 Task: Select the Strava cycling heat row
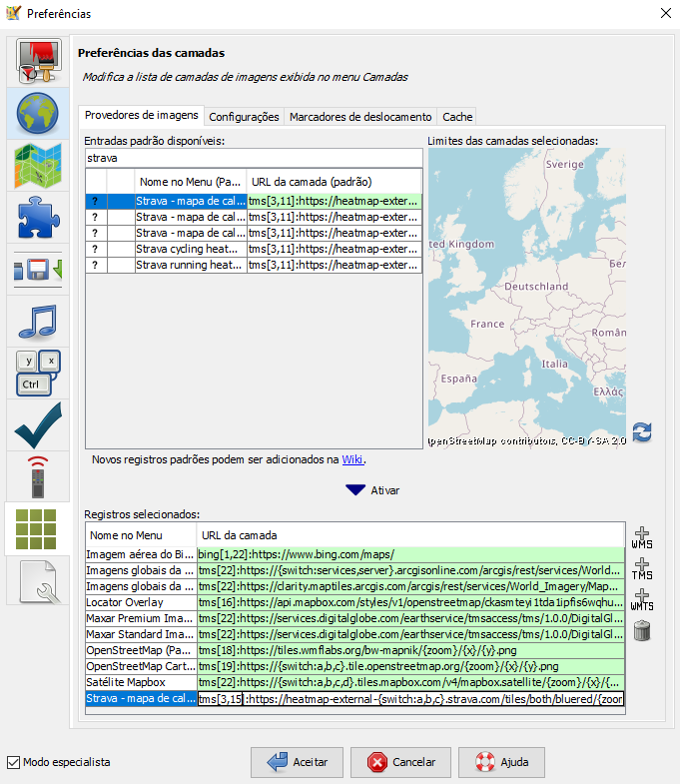254,249
